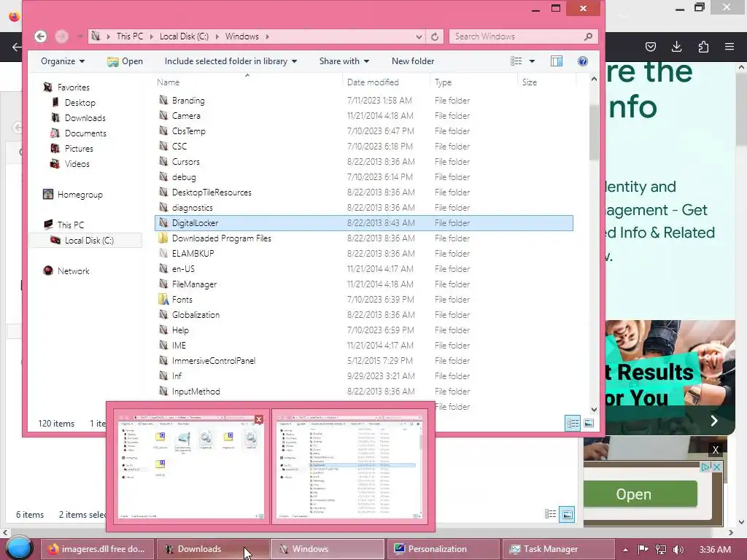Click the Windows taskbar button
This screenshot has height=560, width=747.
click(328, 548)
